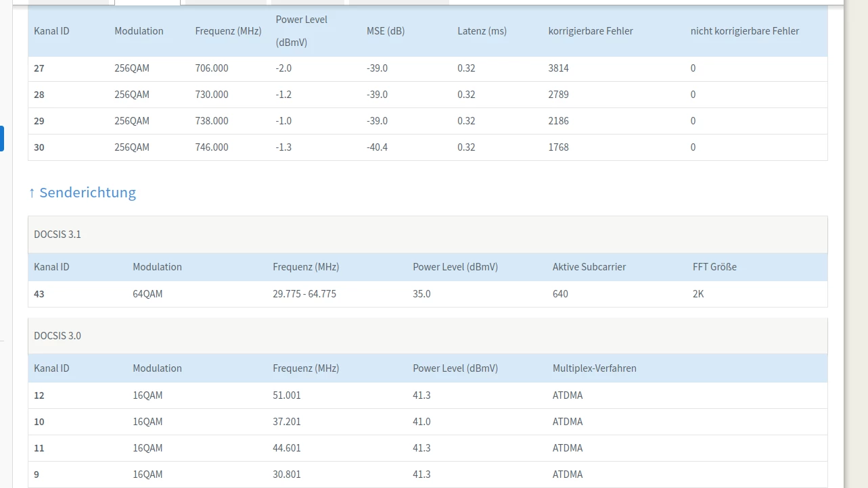Click the DOCSIS 3.0 table title
The width and height of the screenshot is (868, 488).
click(x=58, y=336)
